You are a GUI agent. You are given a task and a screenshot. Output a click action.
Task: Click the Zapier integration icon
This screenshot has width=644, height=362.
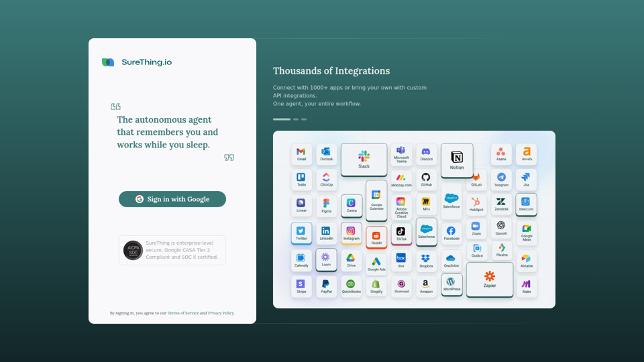[490, 280]
